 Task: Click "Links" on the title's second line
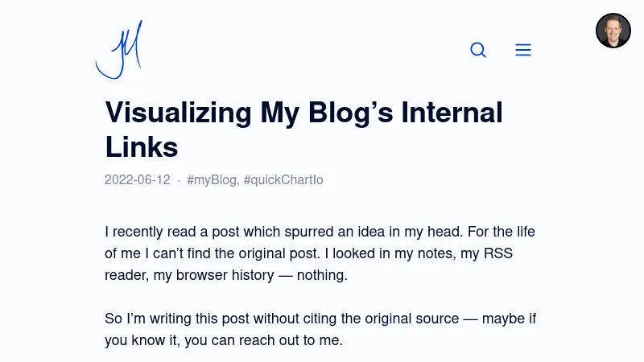tap(142, 147)
